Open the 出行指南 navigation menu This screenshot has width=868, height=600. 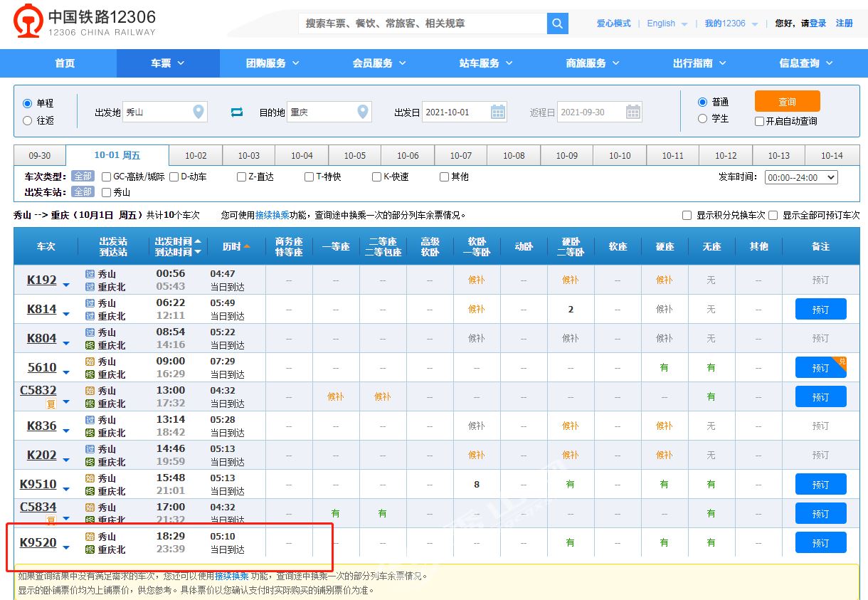[x=700, y=63]
